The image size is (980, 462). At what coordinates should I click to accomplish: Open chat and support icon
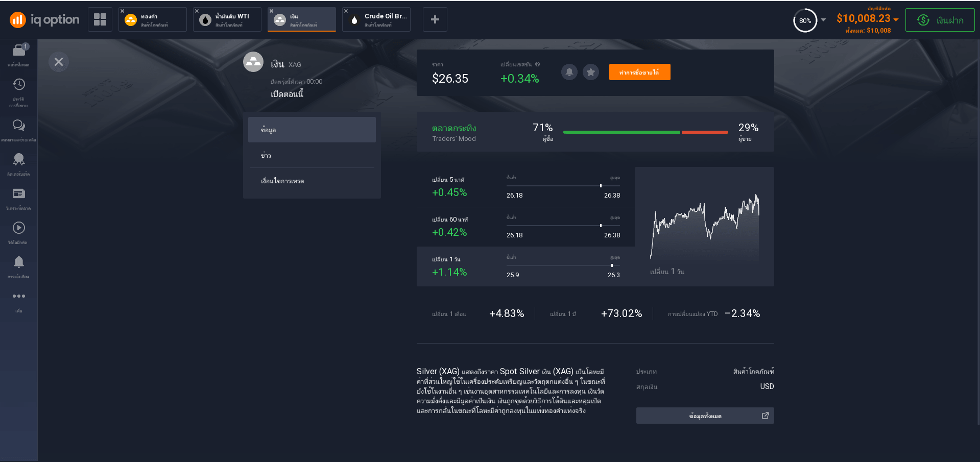tap(19, 126)
